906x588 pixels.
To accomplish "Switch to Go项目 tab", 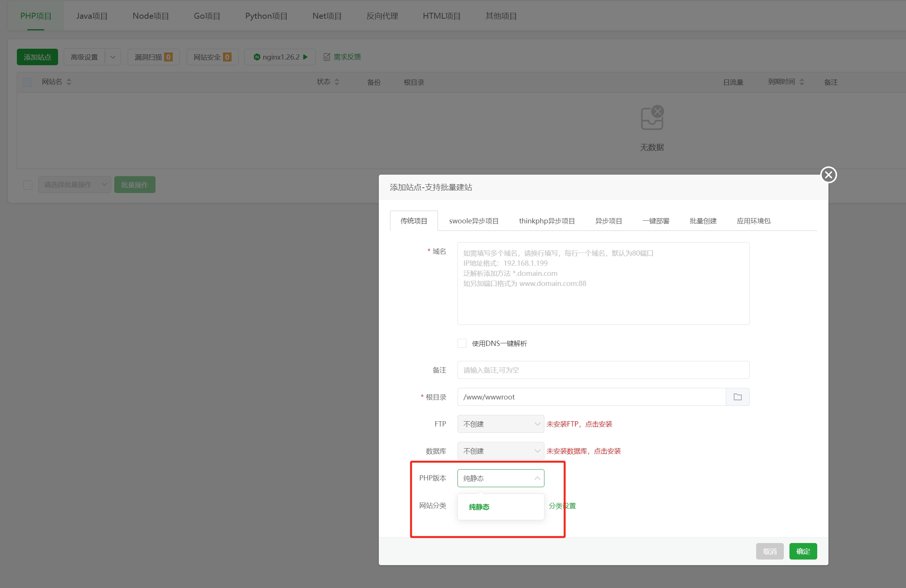I will 207,16.
